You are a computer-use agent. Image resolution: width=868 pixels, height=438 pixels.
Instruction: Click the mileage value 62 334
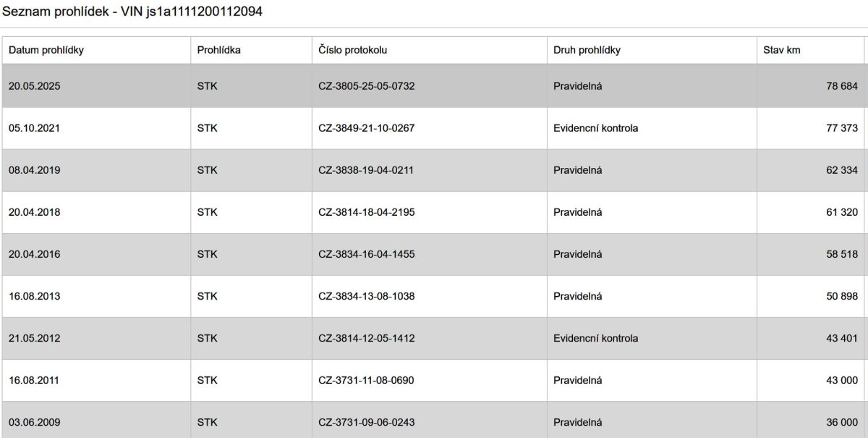point(841,170)
